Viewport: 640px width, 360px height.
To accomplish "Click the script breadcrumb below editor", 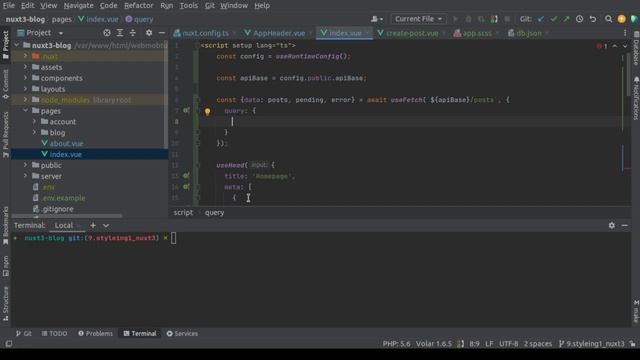I will point(183,213).
